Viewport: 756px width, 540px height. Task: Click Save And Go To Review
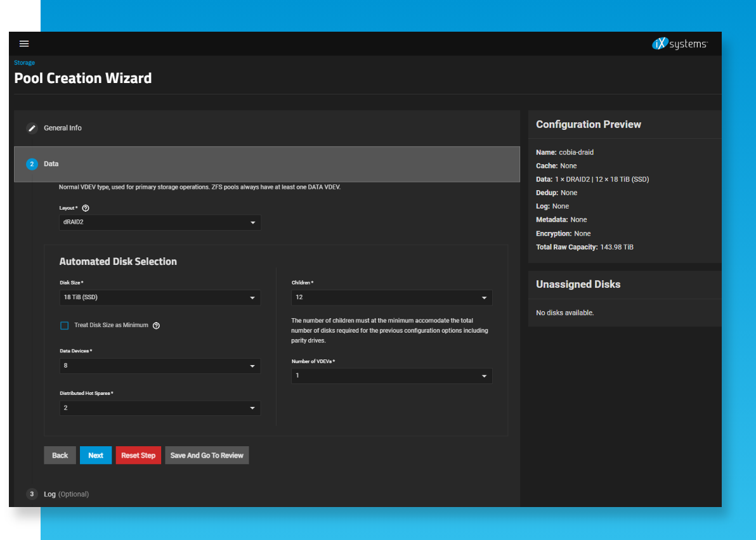[207, 455]
